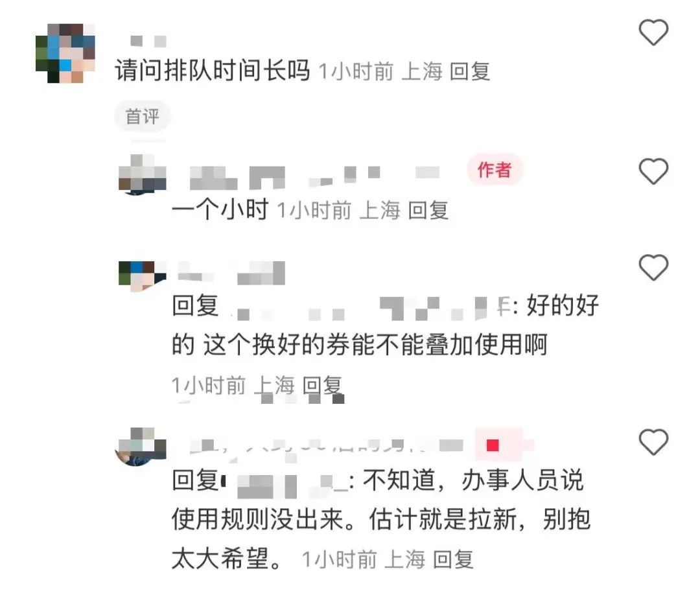The image size is (700, 595).
Task: Open the author's avatar beside 一个小时
Action: 143,174
